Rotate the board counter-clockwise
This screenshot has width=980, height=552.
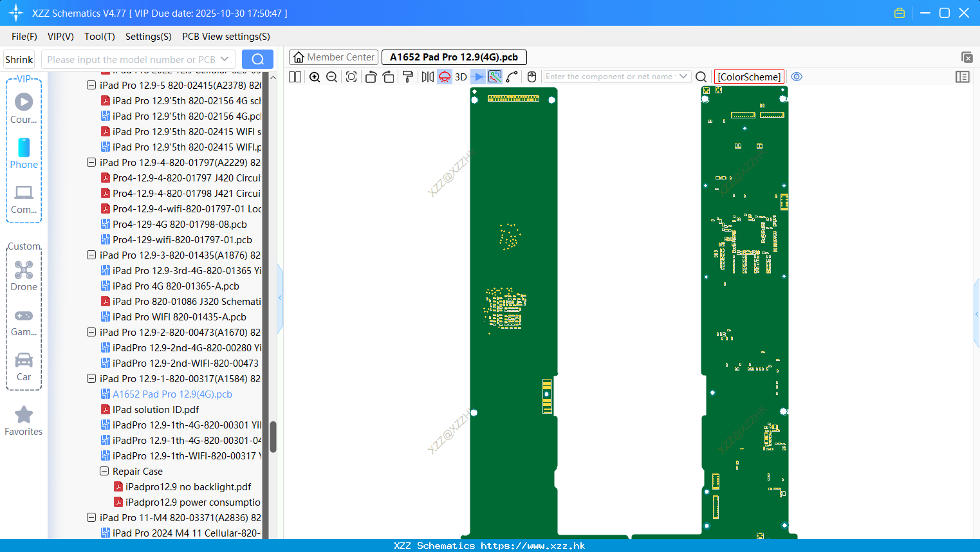(x=371, y=77)
